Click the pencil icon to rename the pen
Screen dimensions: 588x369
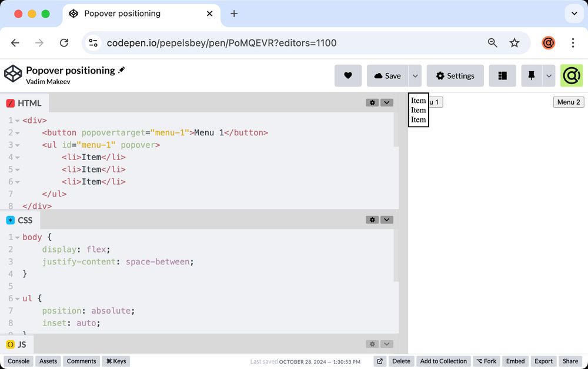coord(122,69)
